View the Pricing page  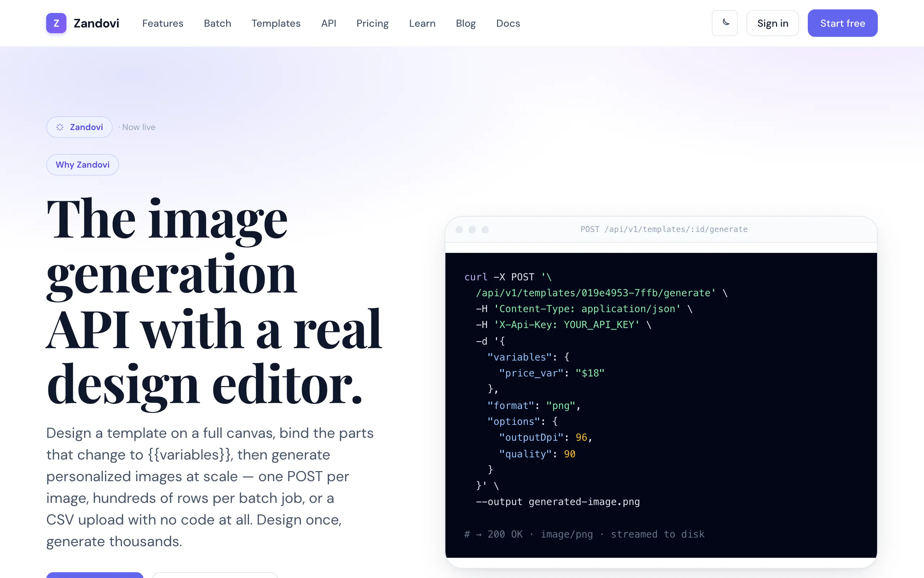[x=372, y=23]
